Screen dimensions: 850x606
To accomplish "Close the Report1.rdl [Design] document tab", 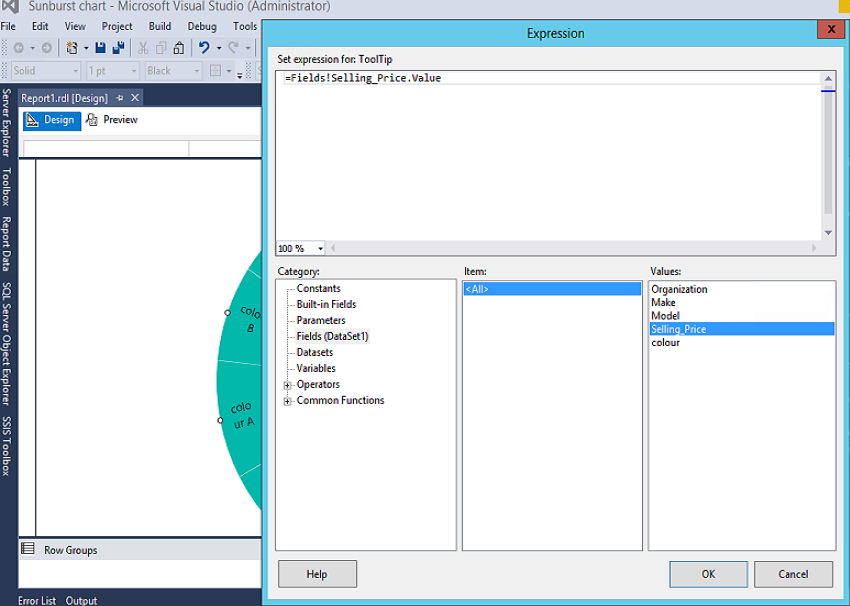I will (x=135, y=98).
